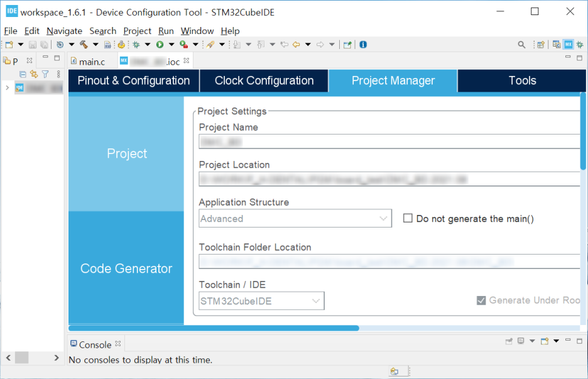Open the Clock Configuration tab
This screenshot has height=379, width=588.
[x=264, y=80]
